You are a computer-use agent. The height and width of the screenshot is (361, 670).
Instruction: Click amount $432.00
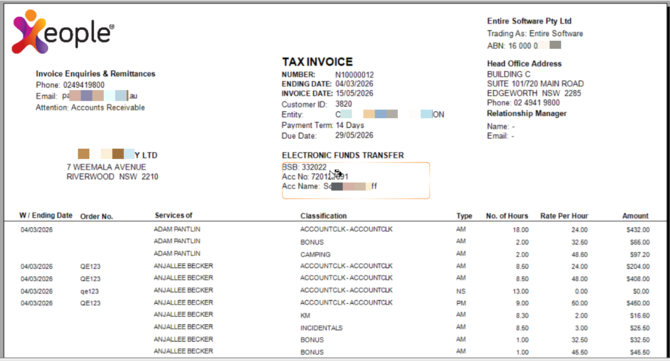(638, 230)
